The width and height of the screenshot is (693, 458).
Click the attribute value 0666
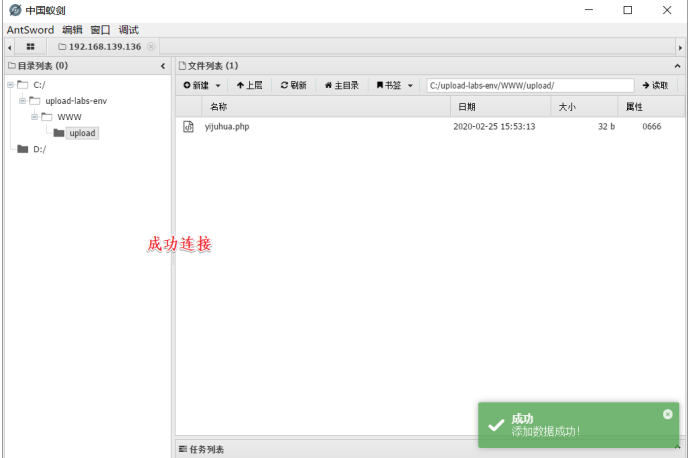pyautogui.click(x=651, y=126)
